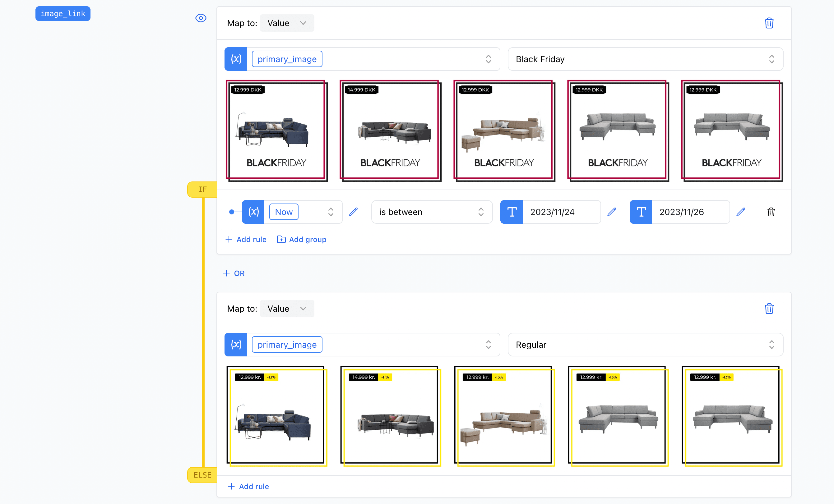834x504 pixels.
Task: Remove the 'is between' rule row
Action: click(x=771, y=212)
